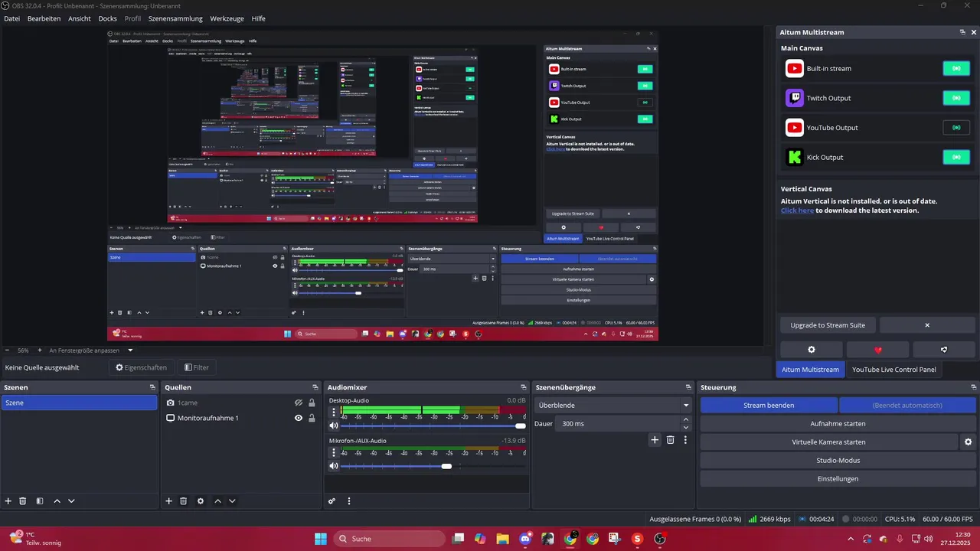Undock the Audiomixer panel via its header icon
The height and width of the screenshot is (551, 980).
tap(524, 387)
